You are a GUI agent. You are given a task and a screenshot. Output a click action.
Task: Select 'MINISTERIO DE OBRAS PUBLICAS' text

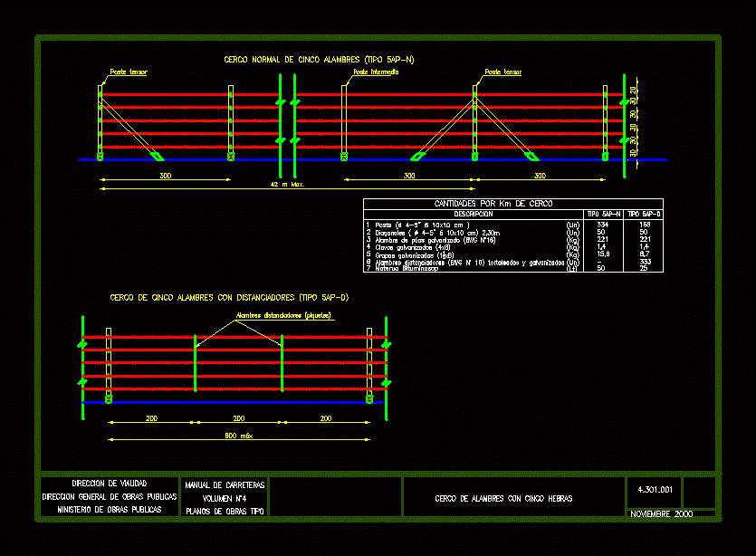point(110,509)
